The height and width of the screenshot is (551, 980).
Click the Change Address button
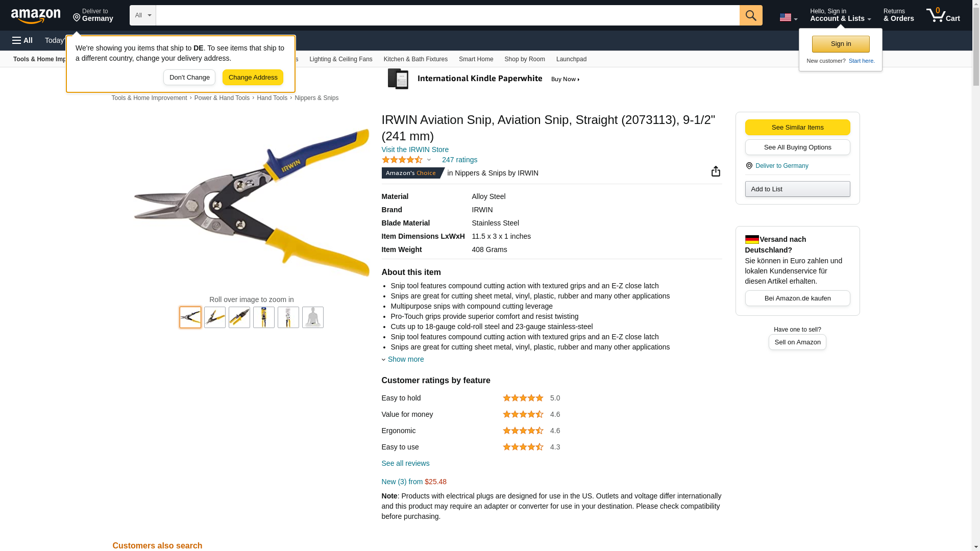tap(253, 78)
